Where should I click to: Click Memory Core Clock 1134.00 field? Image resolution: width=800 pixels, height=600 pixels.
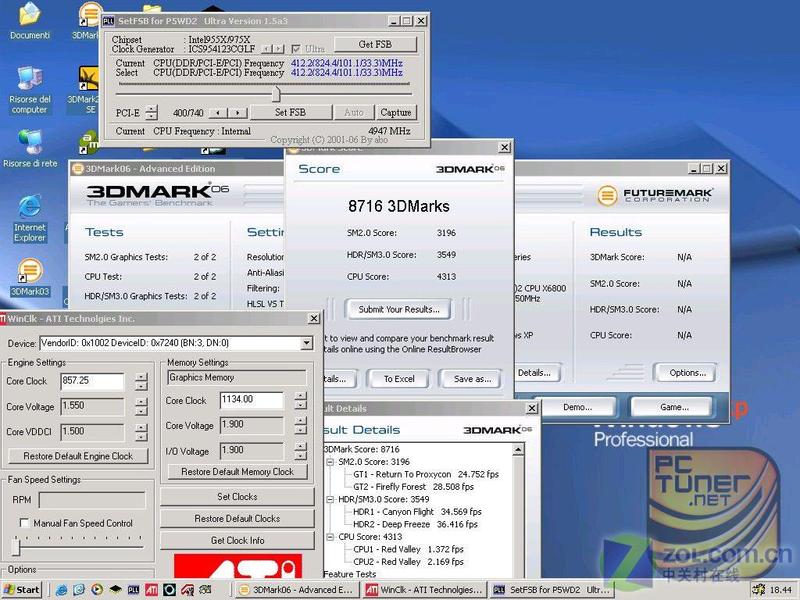252,400
